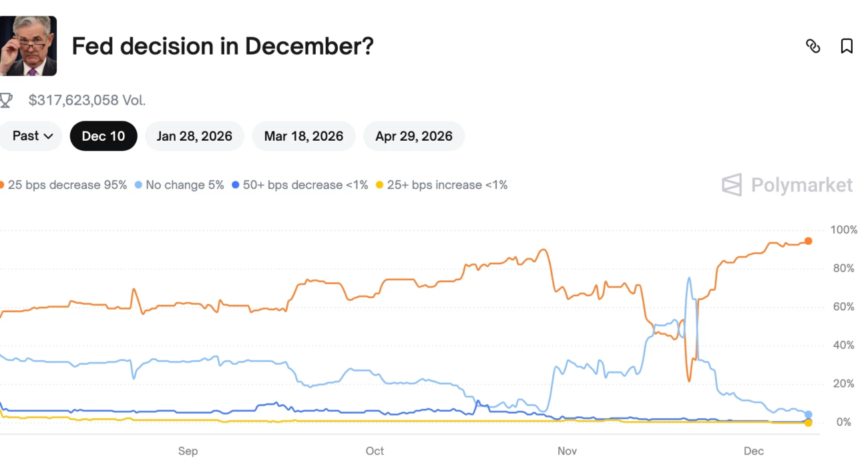868x467 pixels.
Task: Click the light blue No change endpoint dot
Action: coord(809,414)
